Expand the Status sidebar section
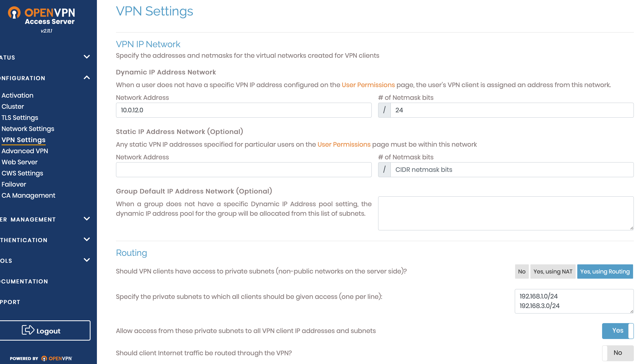This screenshot has width=643, height=364. [x=87, y=57]
